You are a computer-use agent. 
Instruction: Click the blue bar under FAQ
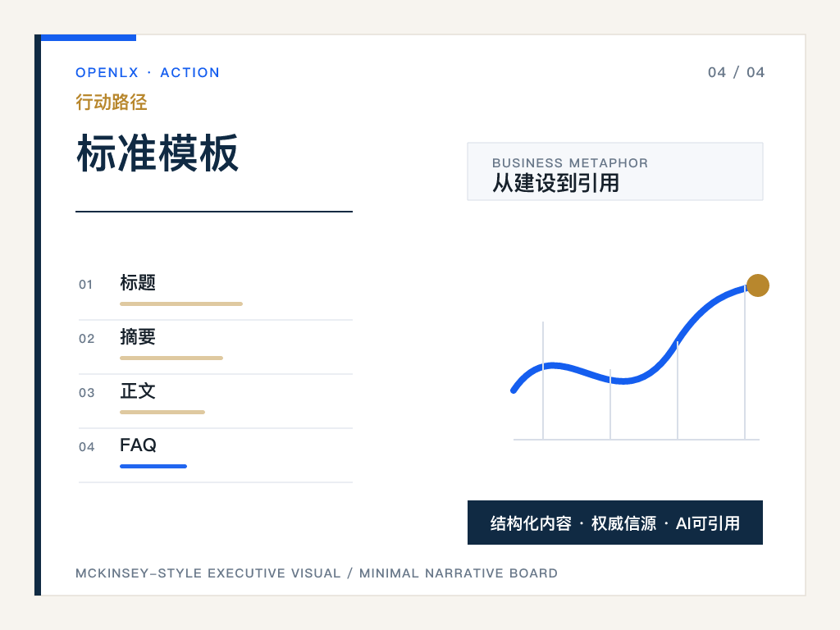153,466
